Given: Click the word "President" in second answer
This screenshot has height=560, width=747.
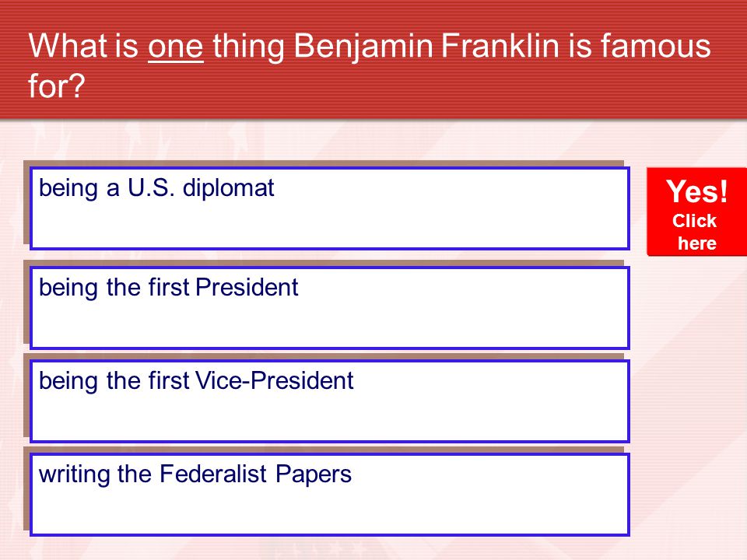Looking at the screenshot, I should pos(247,287).
